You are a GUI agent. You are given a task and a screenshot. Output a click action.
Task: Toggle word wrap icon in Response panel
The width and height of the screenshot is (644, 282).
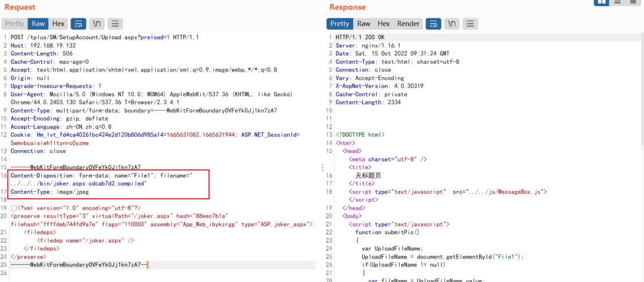pyautogui.click(x=433, y=24)
